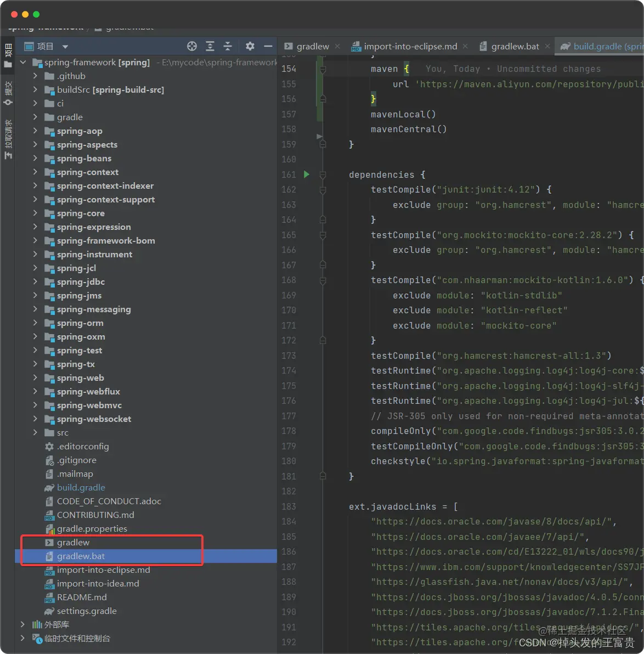Open the project view mode dropdown arrow
This screenshot has width=644, height=654.
pyautogui.click(x=65, y=47)
